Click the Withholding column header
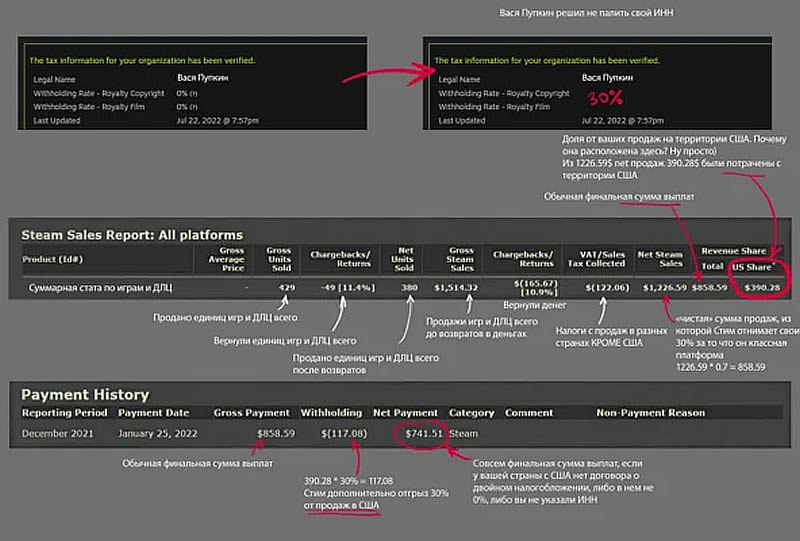Image resolution: width=800 pixels, height=541 pixels. (331, 413)
